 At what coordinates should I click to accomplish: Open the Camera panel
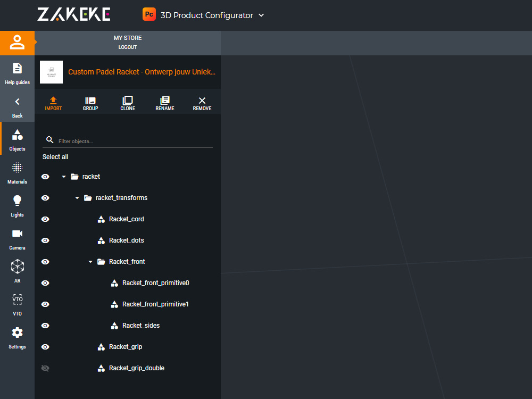(x=17, y=238)
